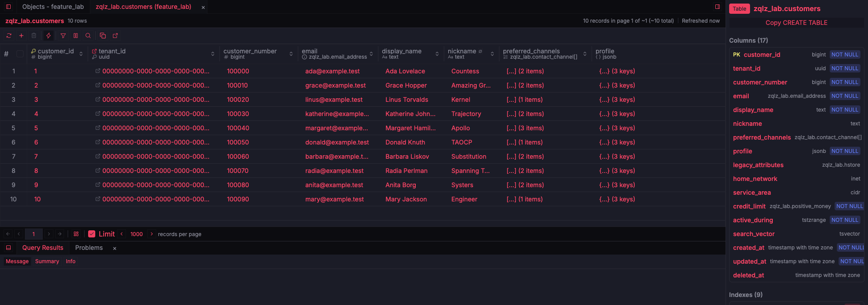Toggle the select-all rows checkbox
Image resolution: width=868 pixels, height=305 pixels.
coord(20,54)
